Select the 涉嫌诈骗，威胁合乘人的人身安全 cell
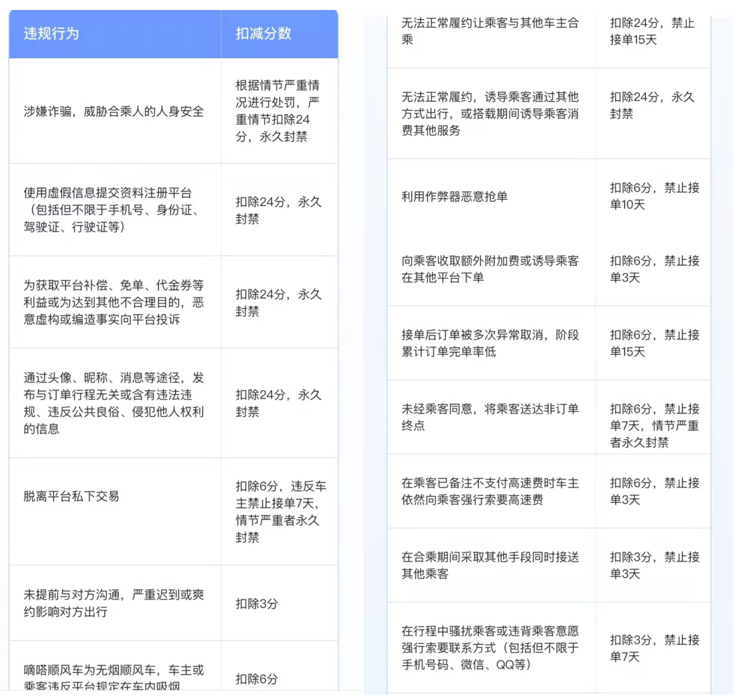Screen dimensions: 742x700 pyautogui.click(x=115, y=111)
